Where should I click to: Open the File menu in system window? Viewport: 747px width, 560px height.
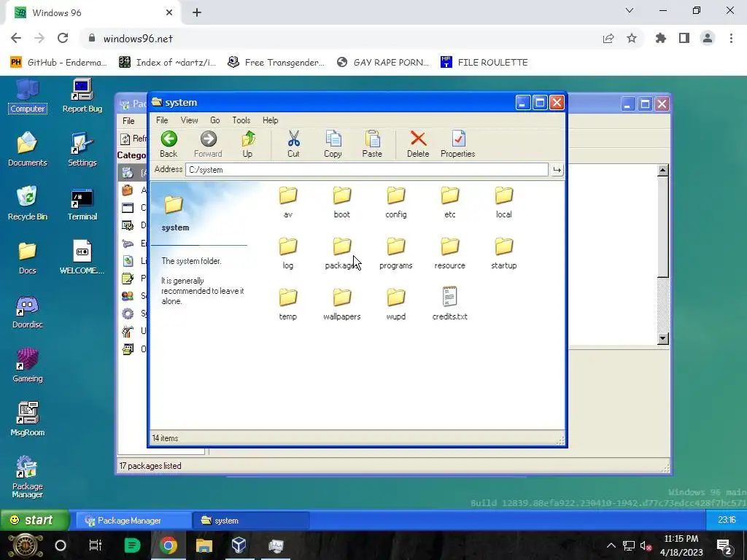(162, 120)
